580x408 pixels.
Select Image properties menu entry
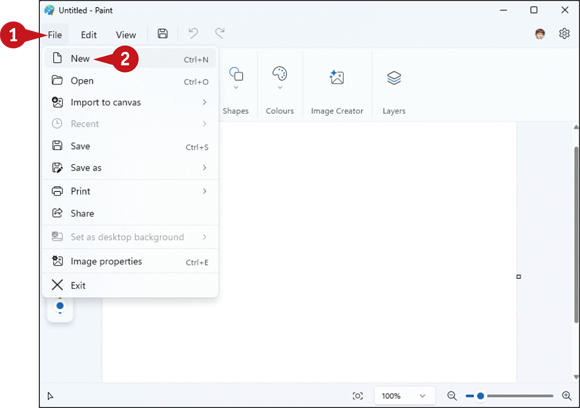[130, 262]
